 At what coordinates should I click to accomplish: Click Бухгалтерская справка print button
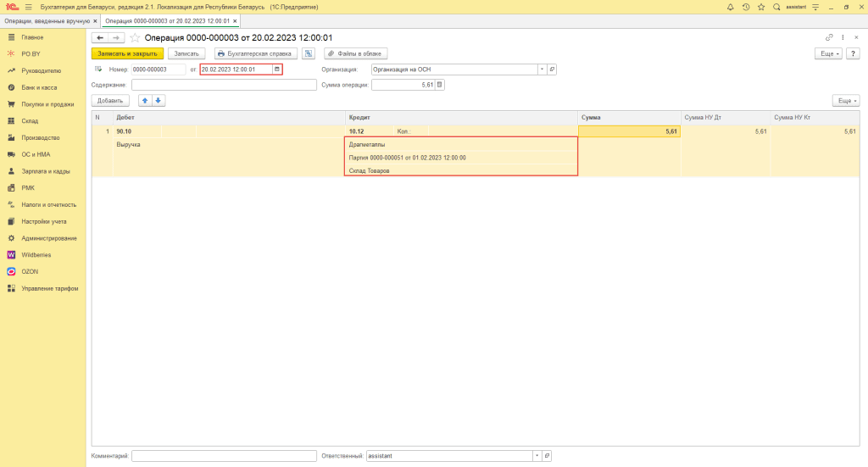(253, 53)
